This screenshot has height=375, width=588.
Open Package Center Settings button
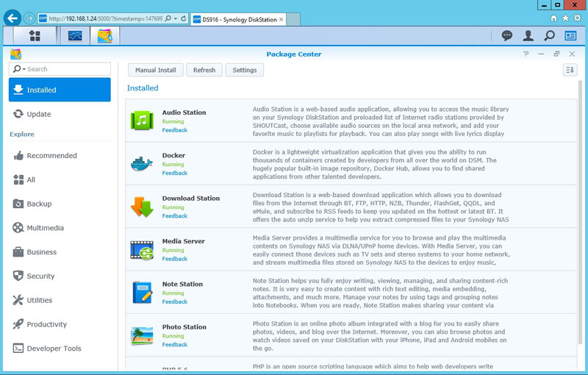[x=245, y=70]
